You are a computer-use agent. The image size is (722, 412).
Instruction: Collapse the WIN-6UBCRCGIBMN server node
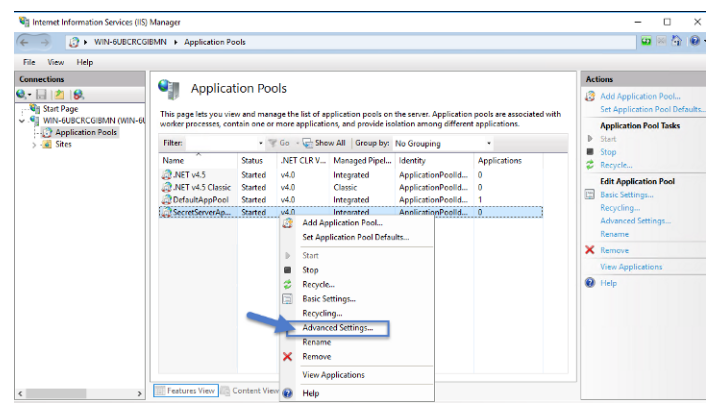click(x=22, y=121)
